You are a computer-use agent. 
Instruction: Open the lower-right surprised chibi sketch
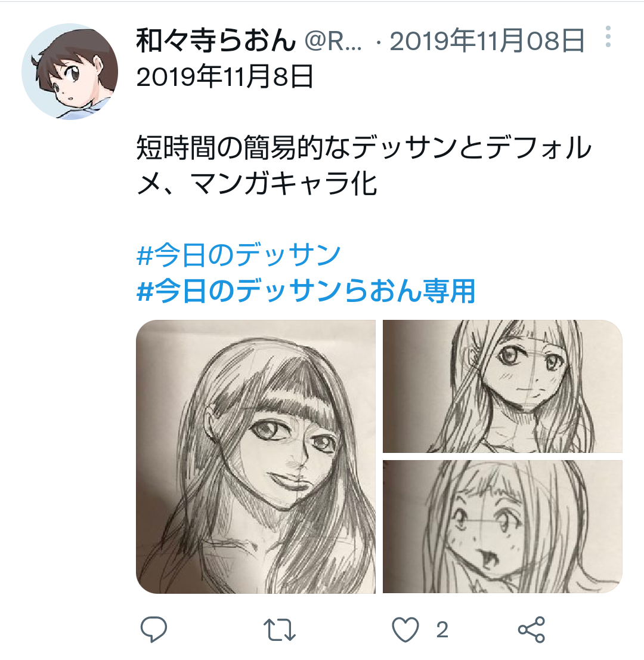tap(502, 527)
